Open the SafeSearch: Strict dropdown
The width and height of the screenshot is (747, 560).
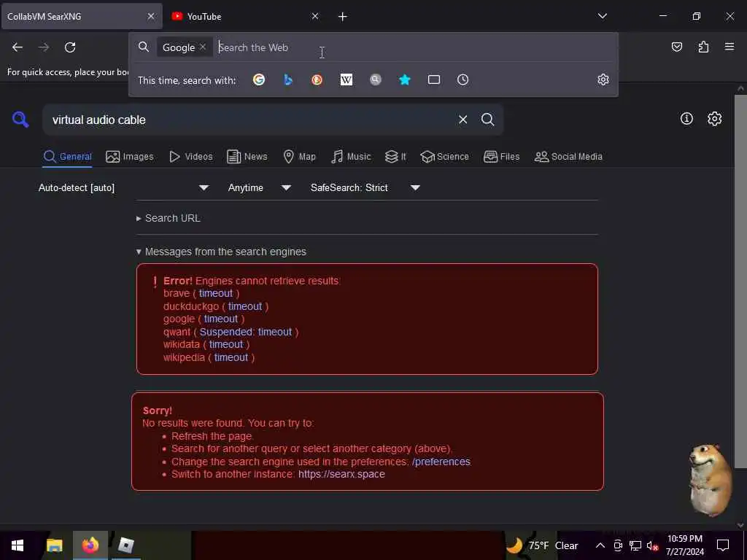point(365,187)
